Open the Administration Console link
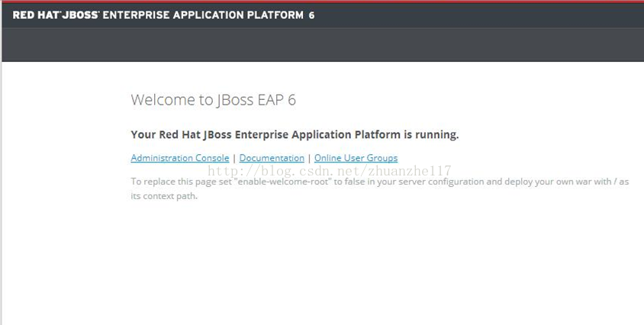The width and height of the screenshot is (644, 325). point(180,158)
